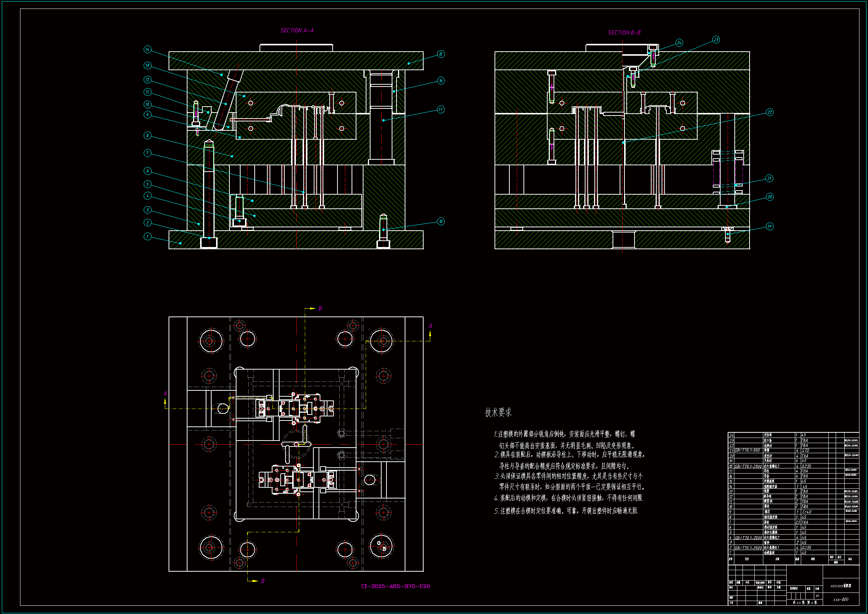This screenshot has width=868, height=614.
Task: Select part balloon number 22
Action: [x=770, y=112]
